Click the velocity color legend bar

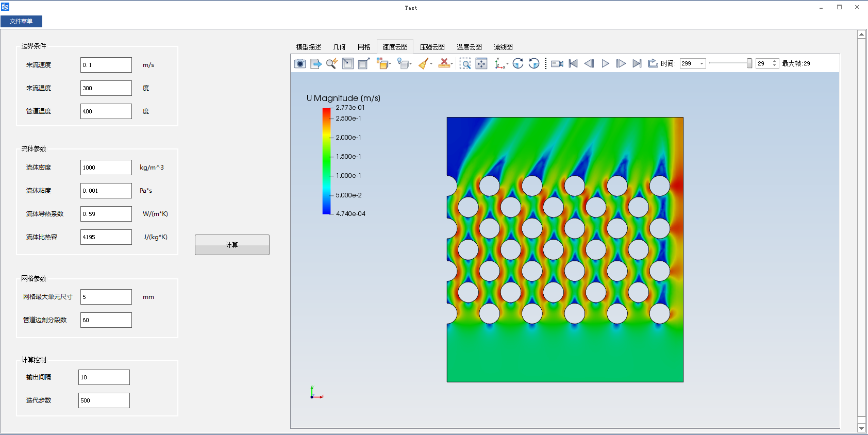click(327, 161)
